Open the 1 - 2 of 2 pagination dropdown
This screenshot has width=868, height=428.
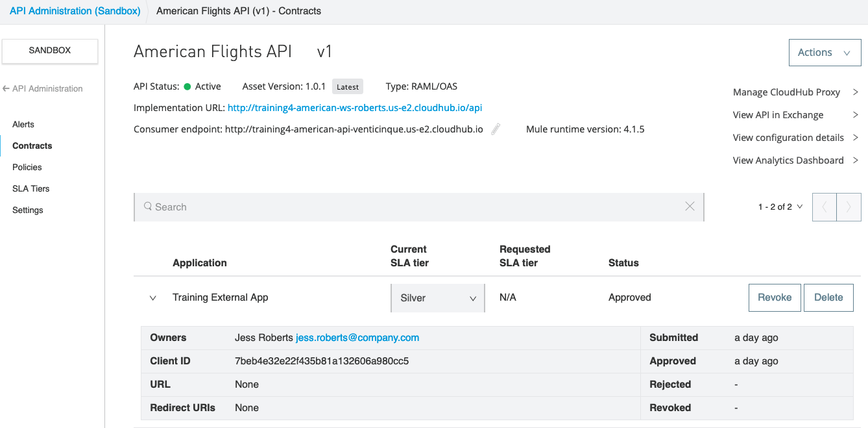click(780, 207)
